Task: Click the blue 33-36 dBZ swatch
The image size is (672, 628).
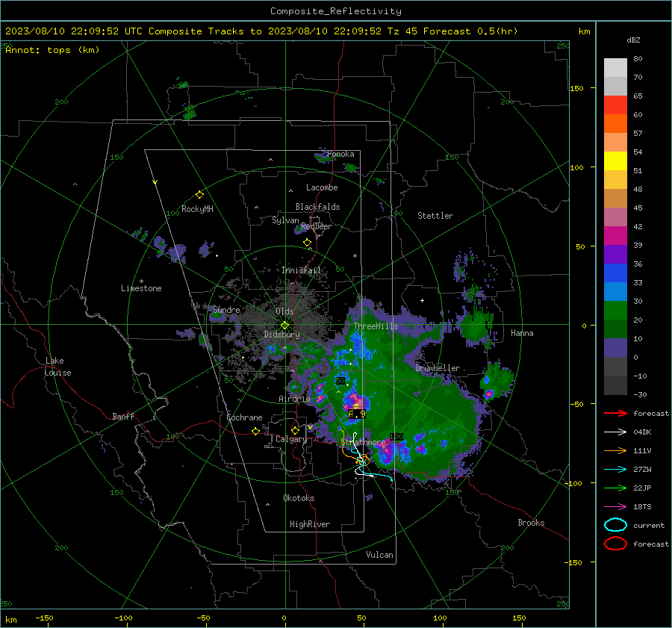Action: coord(615,273)
